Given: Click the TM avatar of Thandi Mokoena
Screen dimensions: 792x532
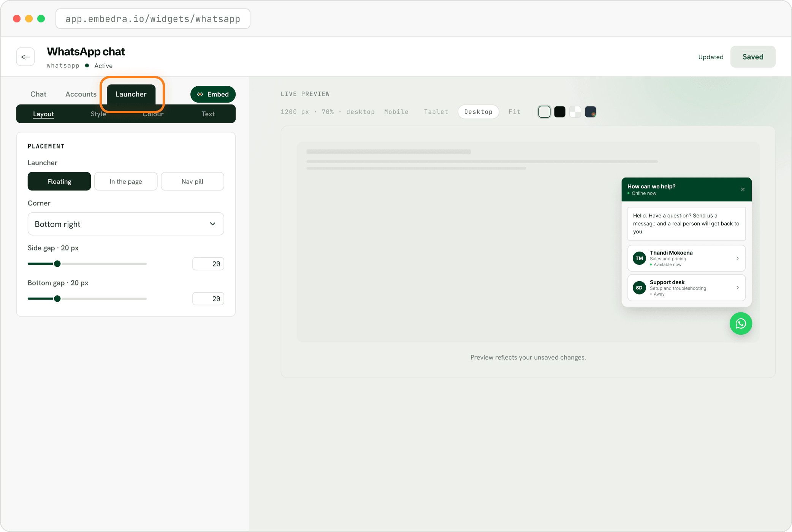Looking at the screenshot, I should [639, 258].
